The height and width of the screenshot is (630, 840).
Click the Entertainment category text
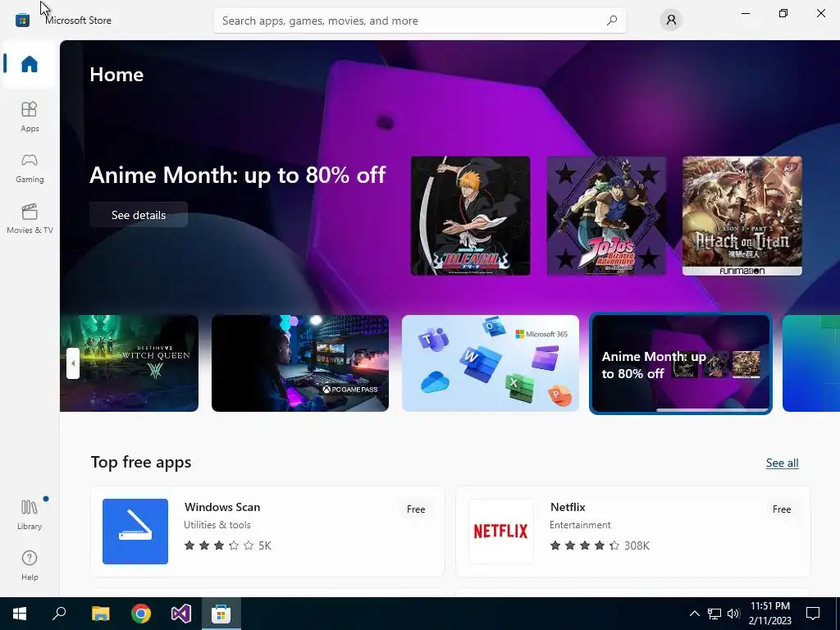coord(580,525)
